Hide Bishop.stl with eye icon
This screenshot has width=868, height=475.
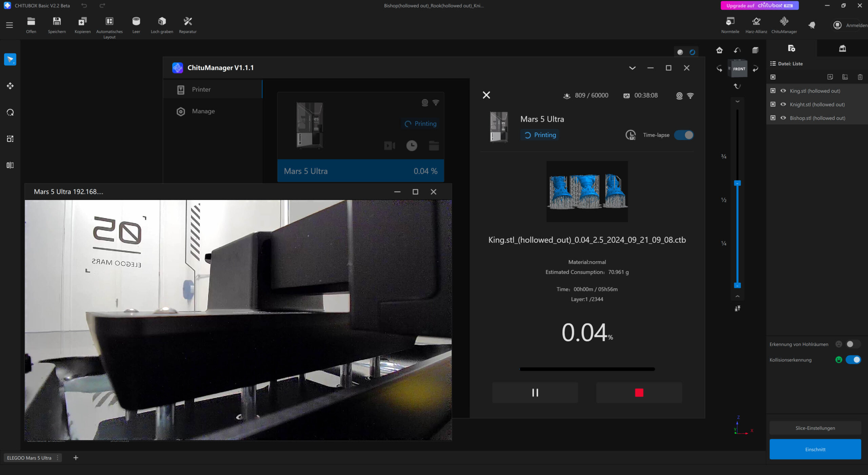(783, 118)
